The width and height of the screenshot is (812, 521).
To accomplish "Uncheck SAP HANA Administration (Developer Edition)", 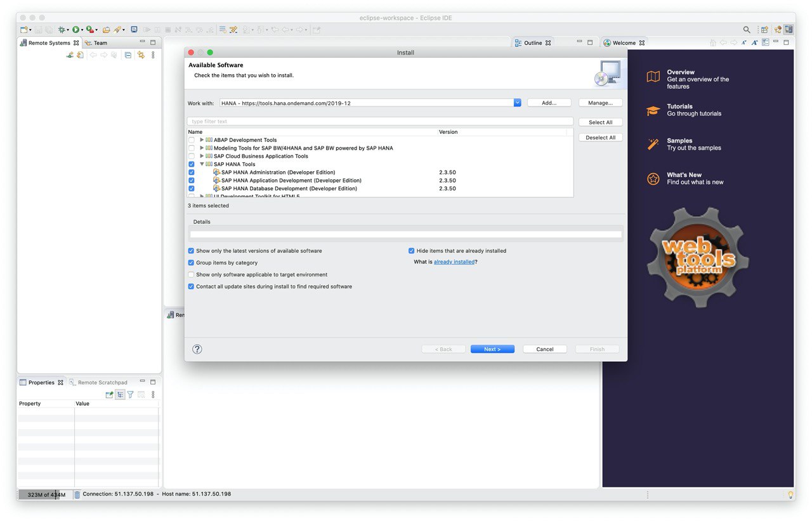I will [x=192, y=172].
